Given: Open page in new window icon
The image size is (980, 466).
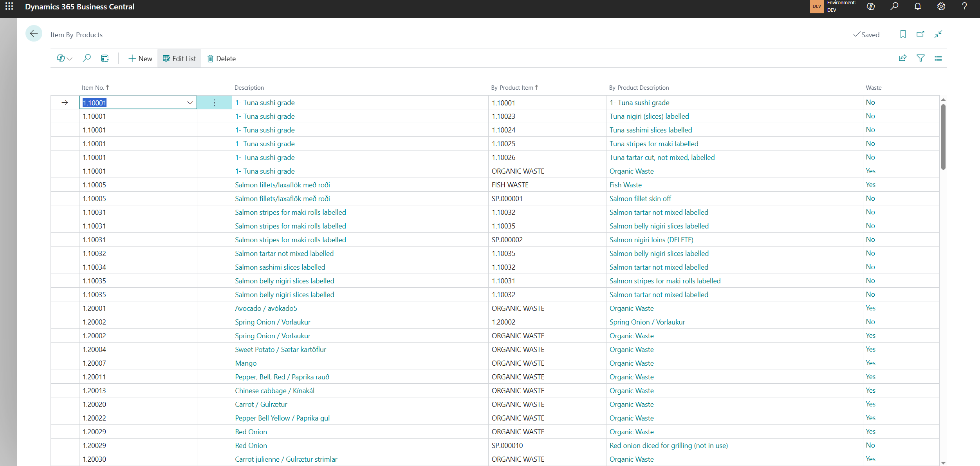Looking at the screenshot, I should pyautogui.click(x=920, y=34).
